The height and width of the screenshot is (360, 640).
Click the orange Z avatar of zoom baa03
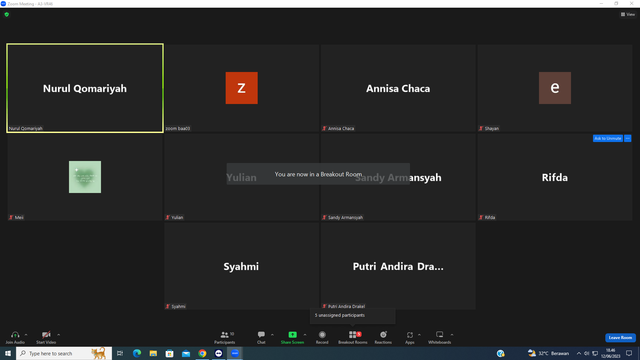(242, 88)
